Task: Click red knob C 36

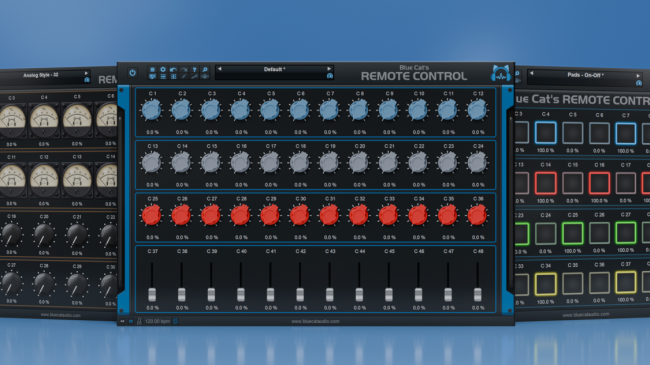Action: (478, 215)
